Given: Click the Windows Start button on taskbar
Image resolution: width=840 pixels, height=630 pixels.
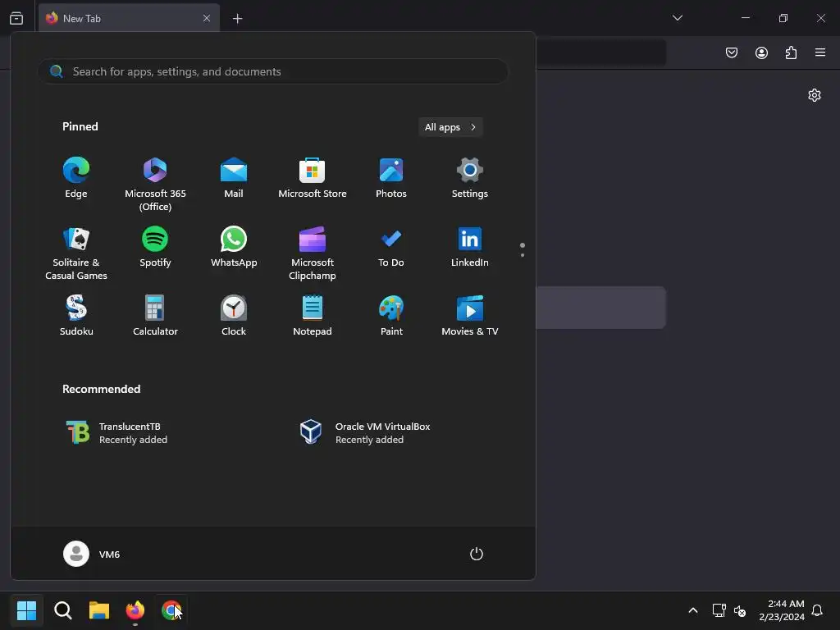Looking at the screenshot, I should [26, 610].
